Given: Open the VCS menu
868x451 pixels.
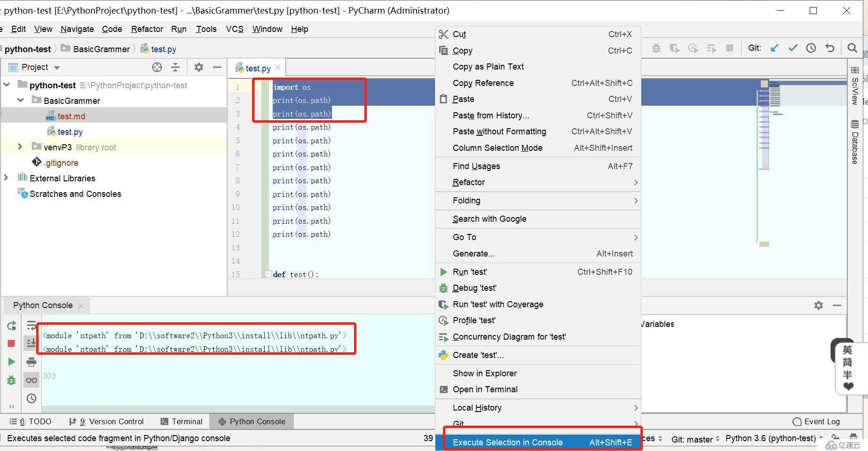Looking at the screenshot, I should [235, 29].
